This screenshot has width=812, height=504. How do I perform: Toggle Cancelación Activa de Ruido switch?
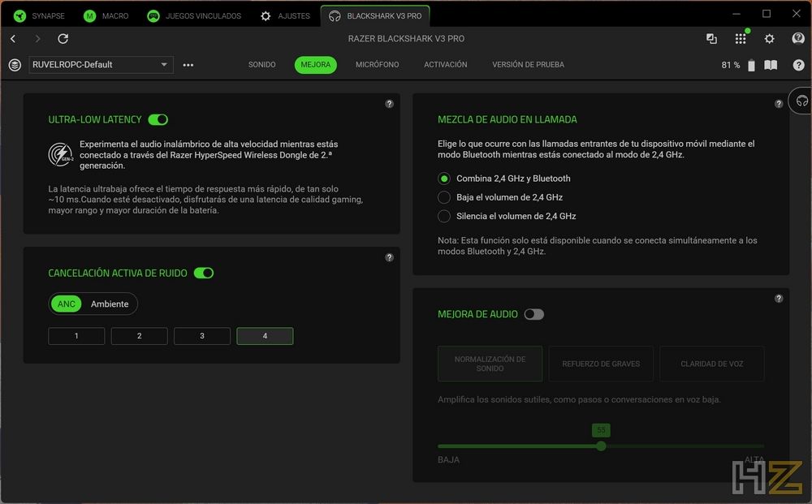tap(204, 273)
